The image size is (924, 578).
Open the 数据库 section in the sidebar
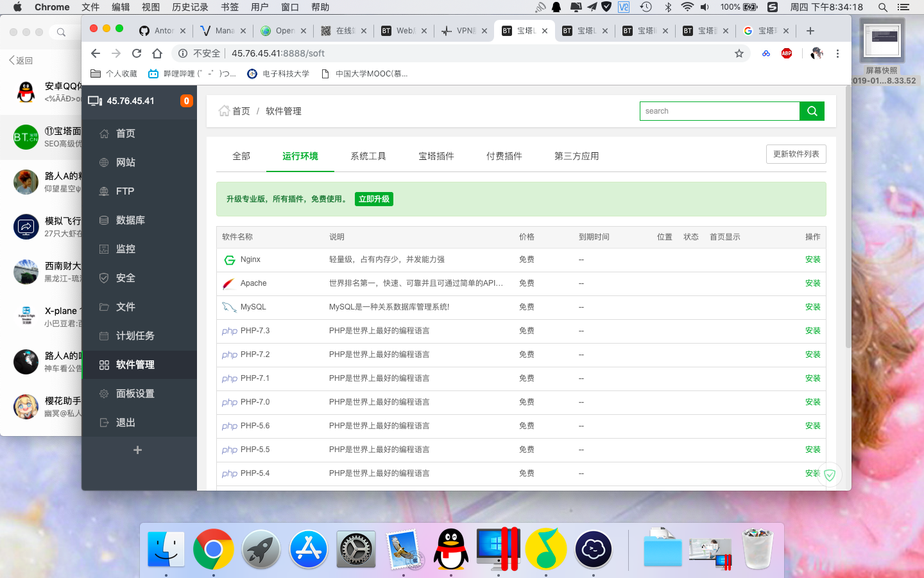(x=139, y=220)
